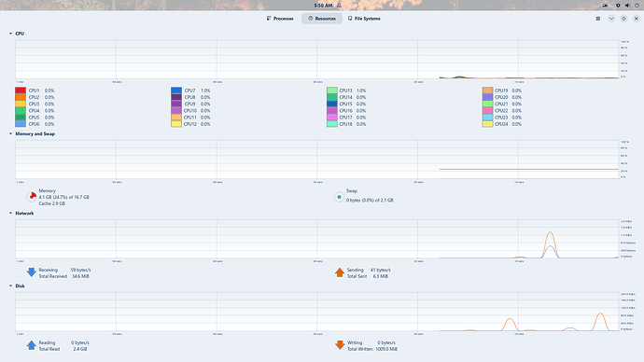Open the clock showing 5:50 AM
Viewport: 644px width, 362px height.
click(323, 6)
